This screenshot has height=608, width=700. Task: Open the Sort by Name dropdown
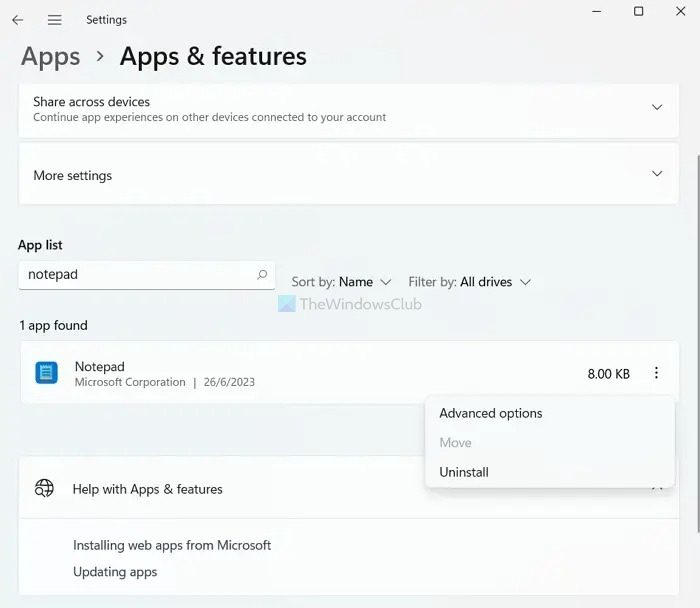tap(342, 282)
